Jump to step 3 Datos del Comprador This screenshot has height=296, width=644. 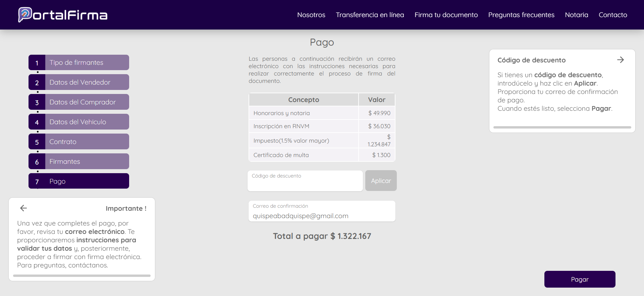79,102
